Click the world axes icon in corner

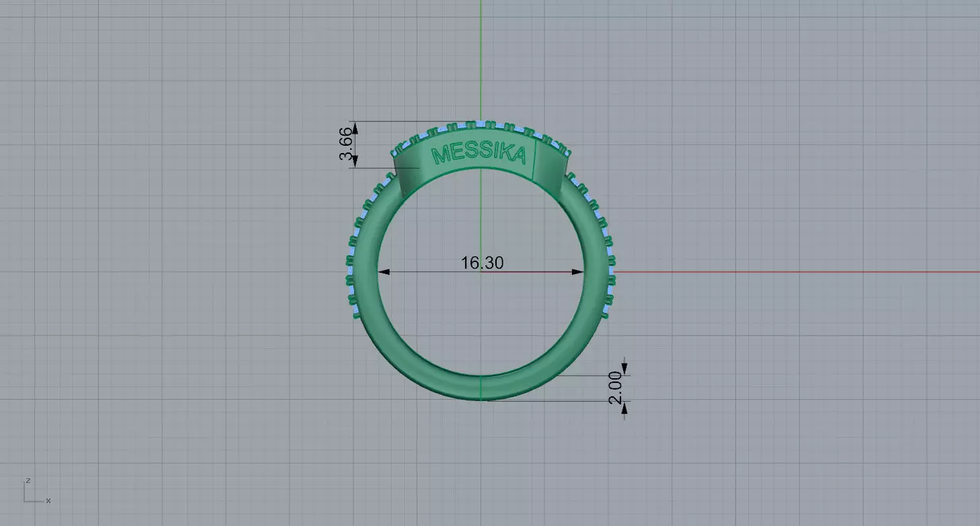[x=37, y=491]
